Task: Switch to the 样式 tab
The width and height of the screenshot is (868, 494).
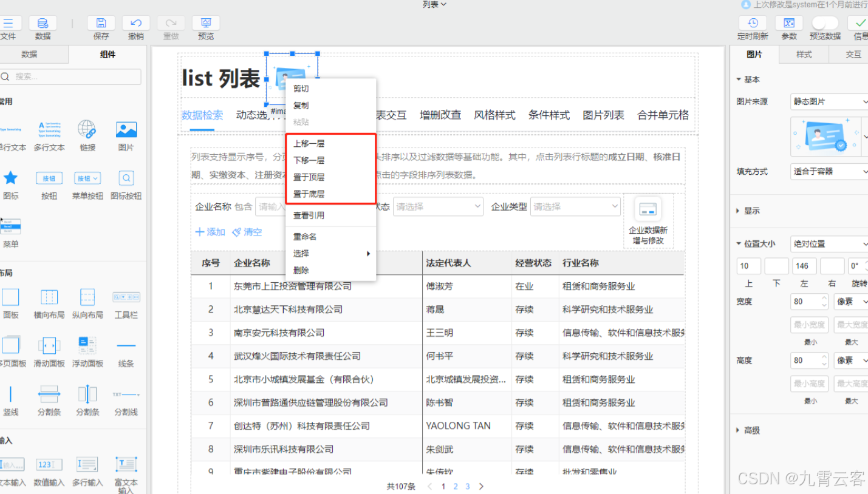Action: click(804, 54)
